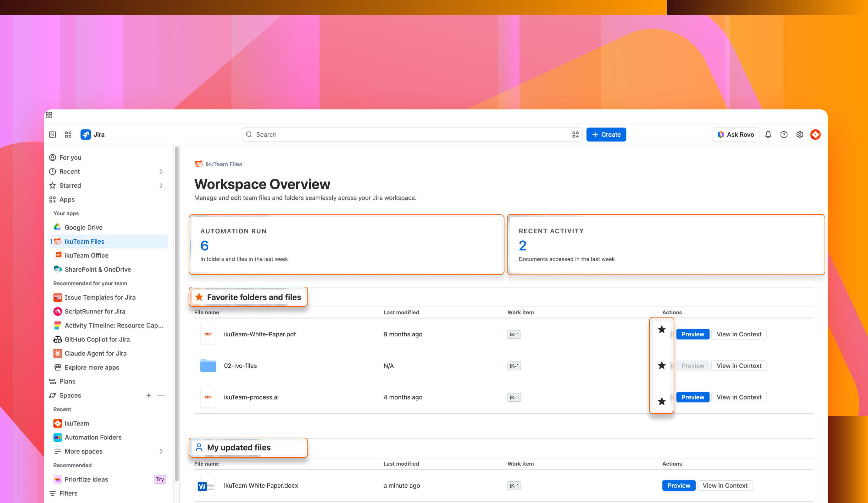Click the sidebar scrollbar
This screenshot has width=868, height=503.
177,313
